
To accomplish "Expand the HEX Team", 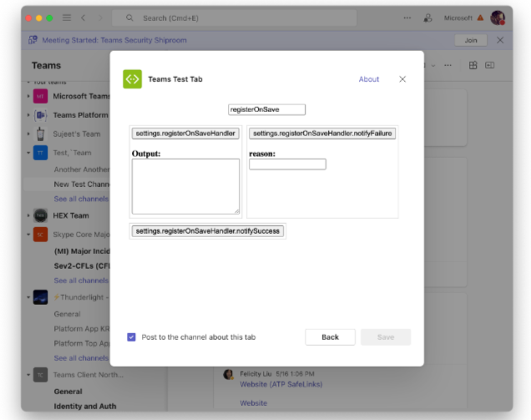I will 28,215.
